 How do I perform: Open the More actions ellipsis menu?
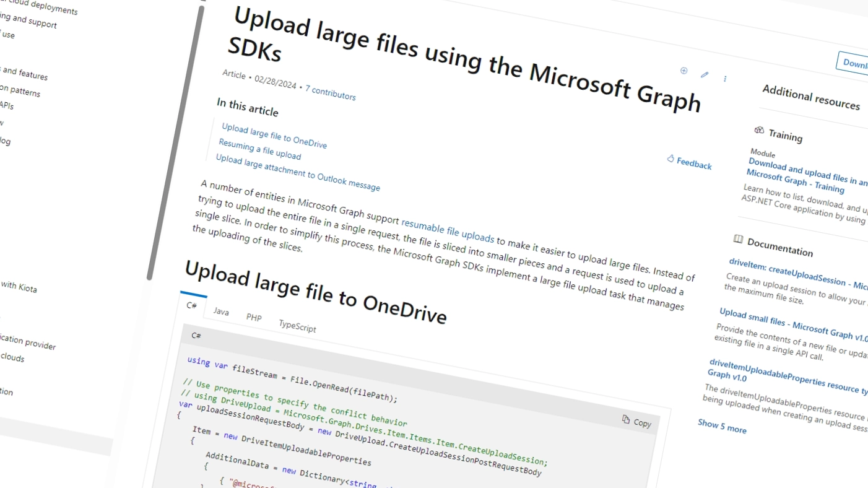coord(725,79)
